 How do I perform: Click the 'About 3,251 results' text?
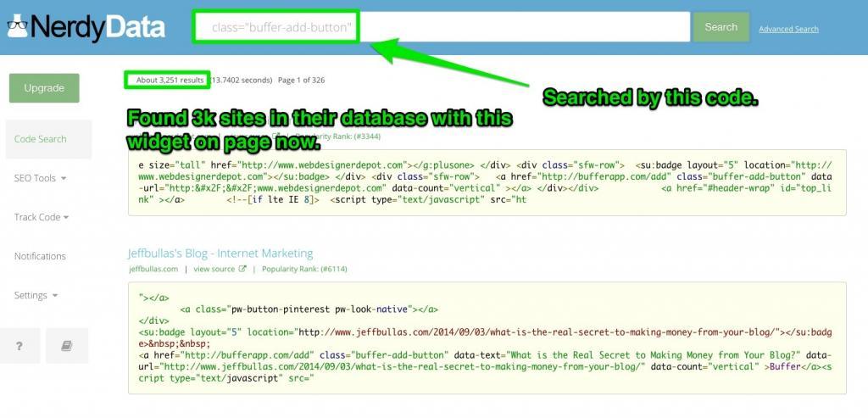170,81
